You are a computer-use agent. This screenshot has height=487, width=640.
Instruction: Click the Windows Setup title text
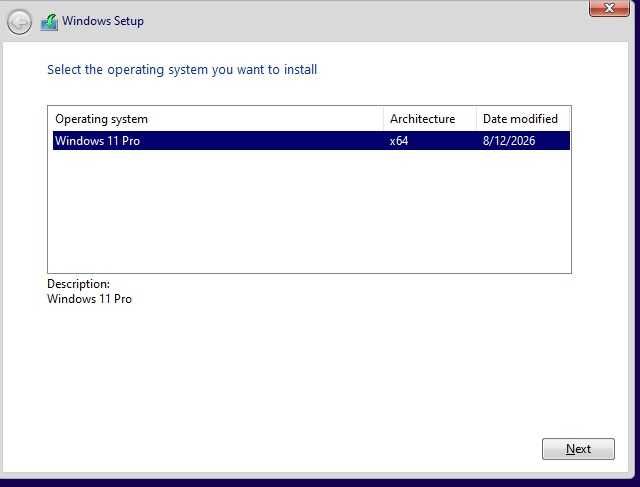pyautogui.click(x=103, y=21)
